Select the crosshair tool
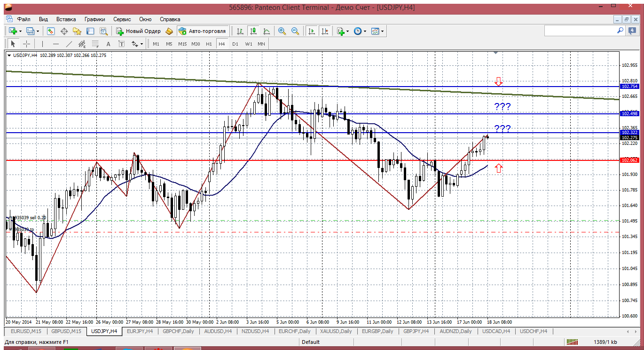 (x=27, y=44)
